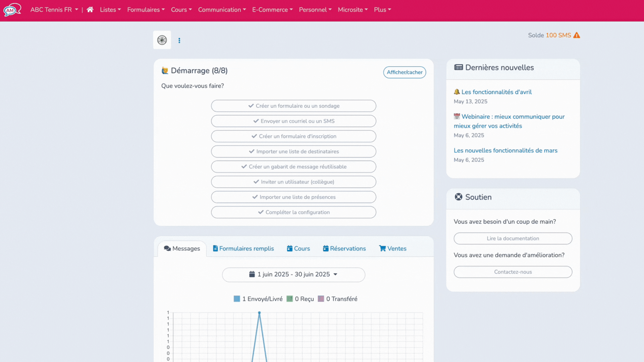Switch to the Réservations tab
The image size is (644, 362).
tap(344, 248)
